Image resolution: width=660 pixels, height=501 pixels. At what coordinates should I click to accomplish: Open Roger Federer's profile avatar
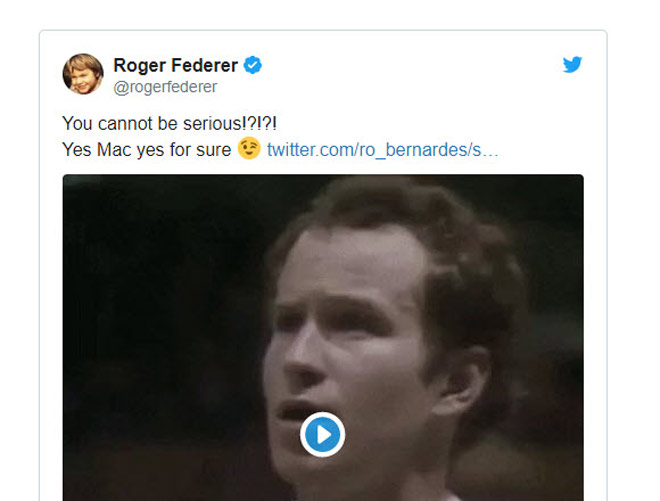83,74
